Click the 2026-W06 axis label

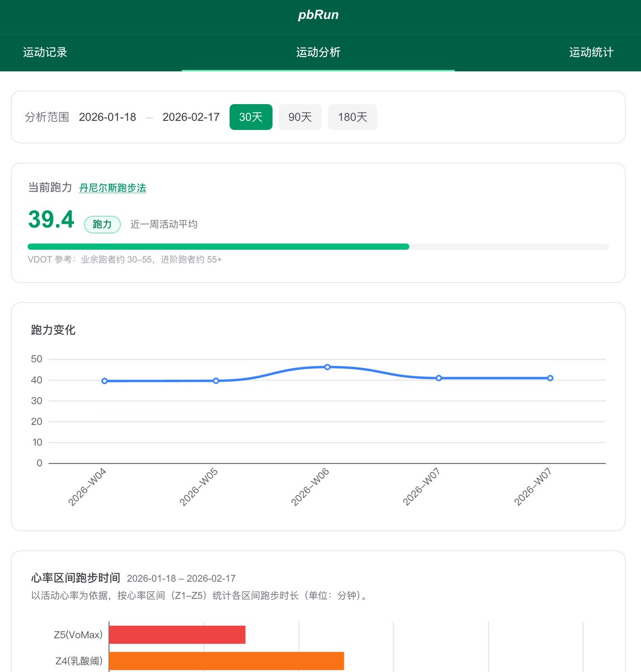[310, 487]
